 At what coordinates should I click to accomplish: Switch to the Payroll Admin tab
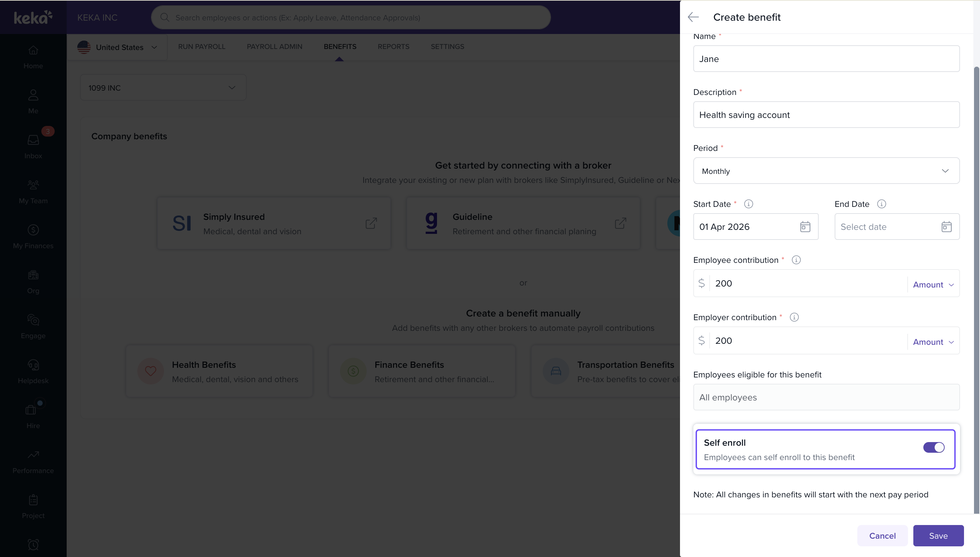tap(274, 46)
